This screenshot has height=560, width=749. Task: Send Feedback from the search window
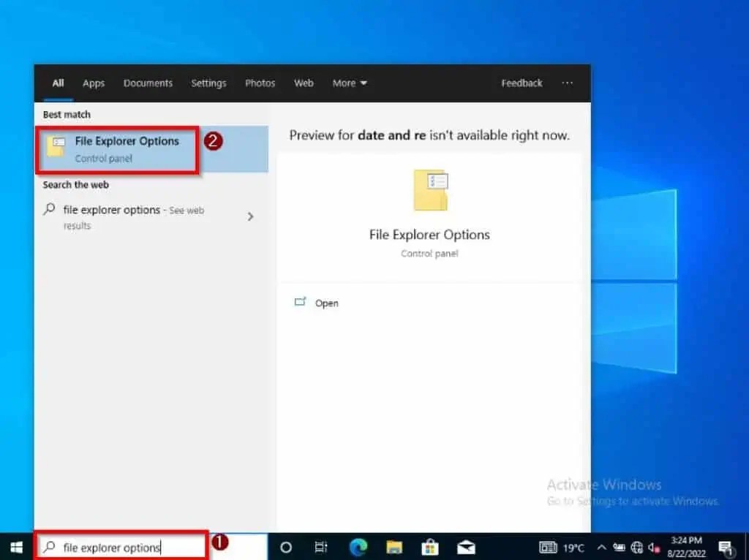click(521, 83)
